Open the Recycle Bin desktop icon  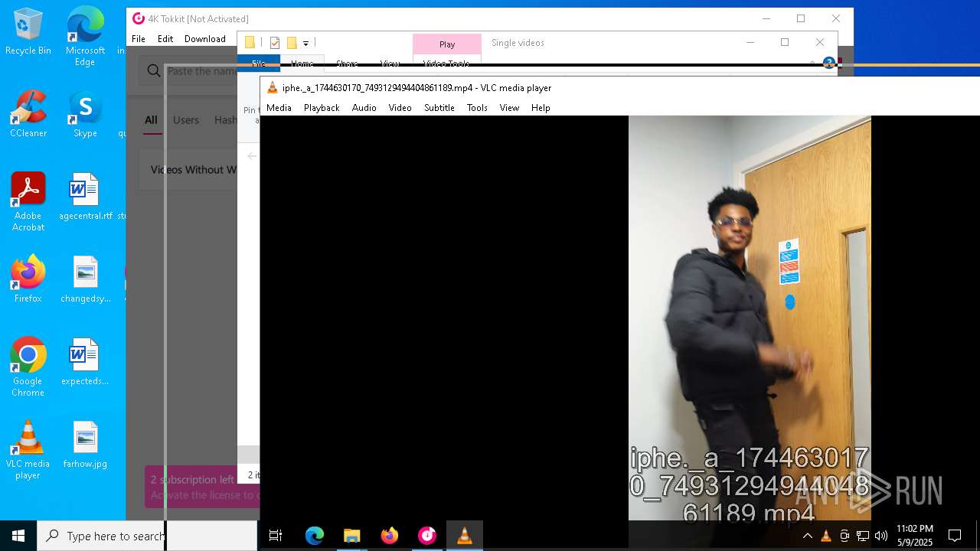tap(28, 32)
